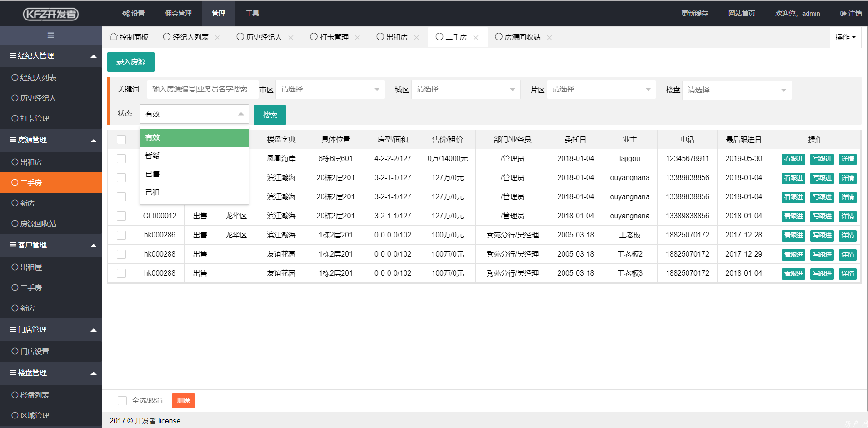Collapse the 经纪人管理 sidebar section
Image resolution: width=868 pixels, height=428 pixels.
point(51,56)
